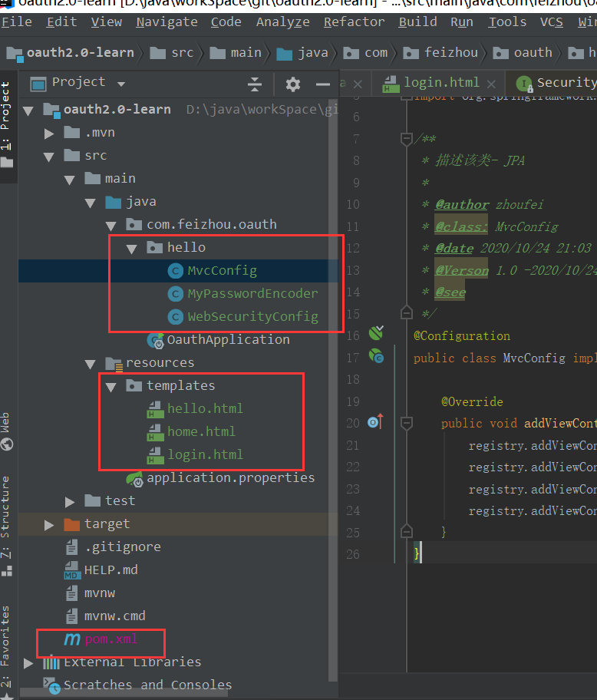Click the MvcConfig class icon in tree
The width and height of the screenshot is (597, 700).
click(176, 270)
